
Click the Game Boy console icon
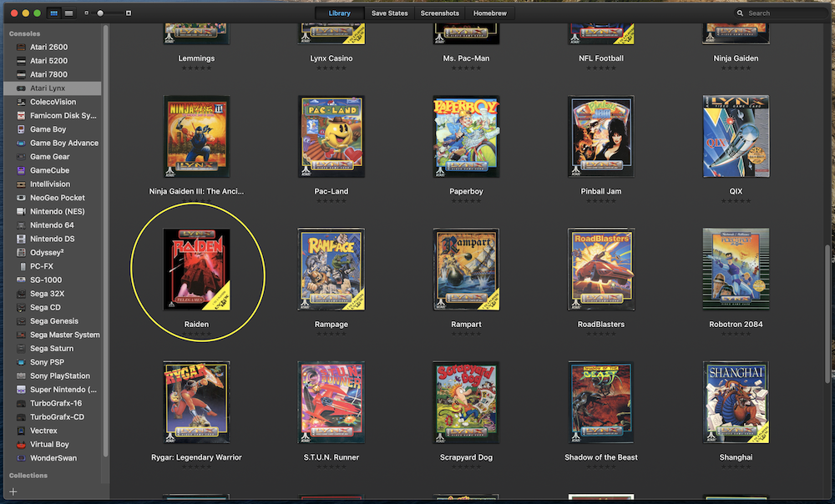click(21, 129)
